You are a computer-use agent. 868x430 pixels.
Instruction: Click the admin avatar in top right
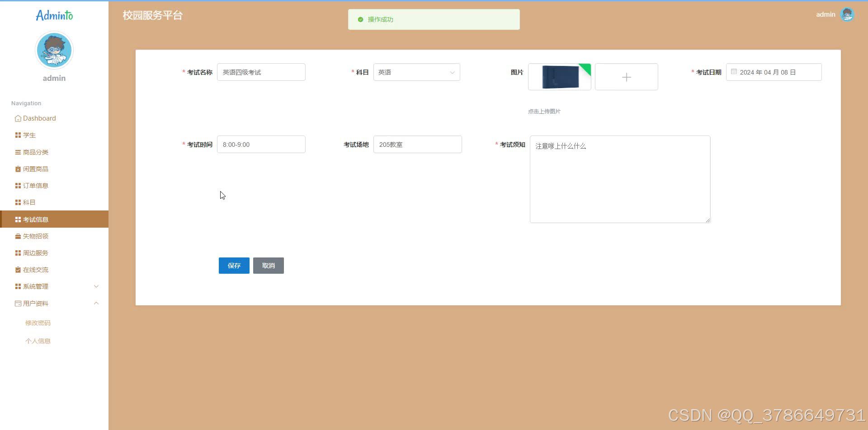click(x=847, y=14)
